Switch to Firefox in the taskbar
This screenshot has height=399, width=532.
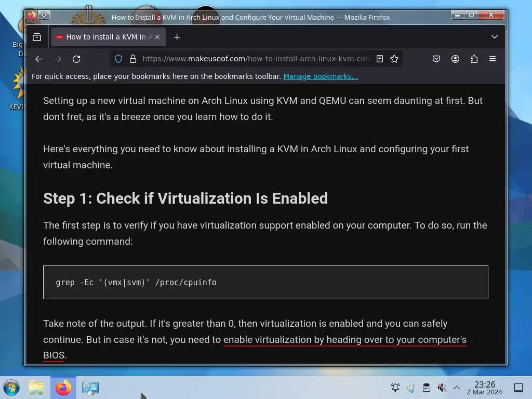click(63, 388)
